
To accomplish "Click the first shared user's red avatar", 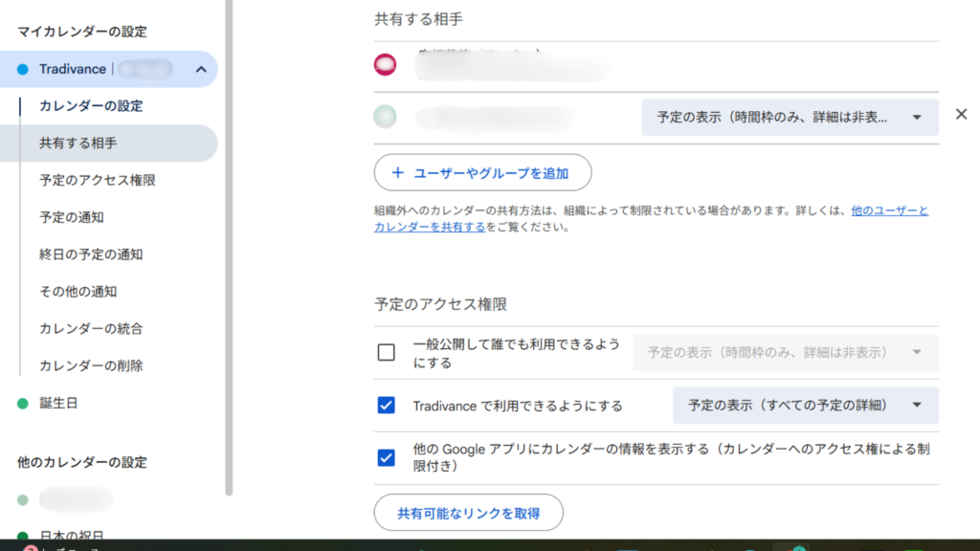I will pyautogui.click(x=385, y=65).
